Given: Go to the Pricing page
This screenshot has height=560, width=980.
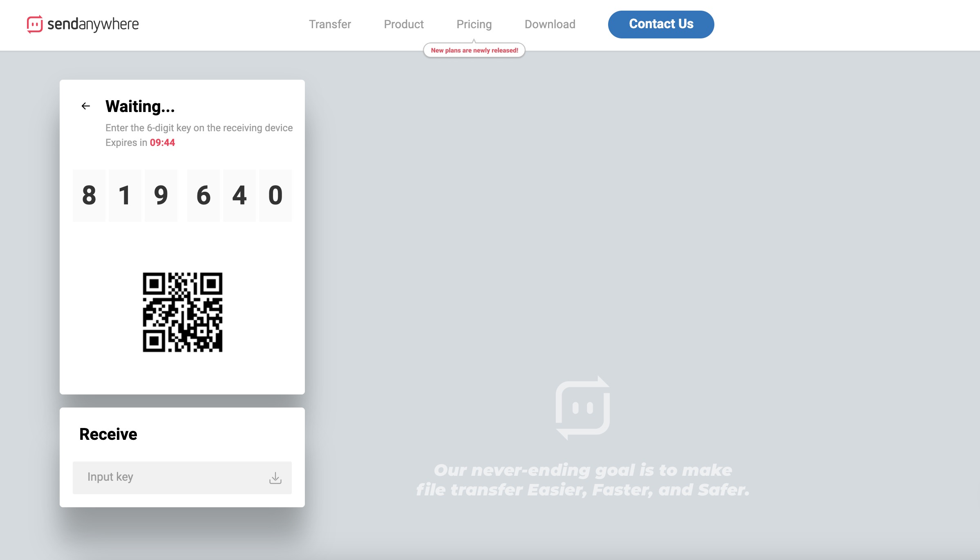Looking at the screenshot, I should [474, 24].
